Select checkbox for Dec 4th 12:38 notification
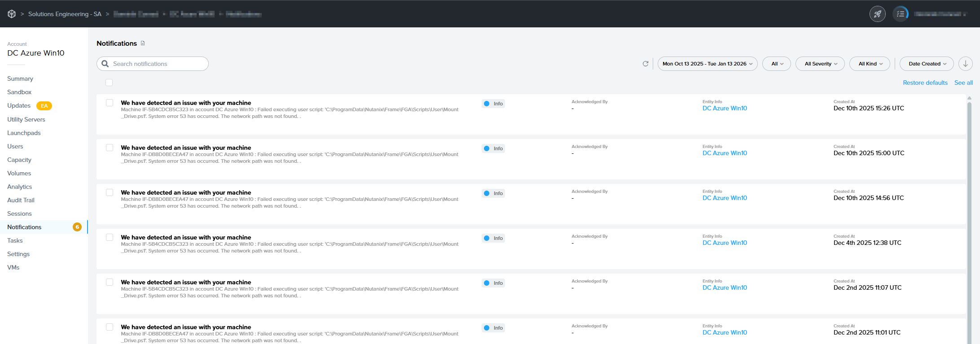 click(x=110, y=237)
